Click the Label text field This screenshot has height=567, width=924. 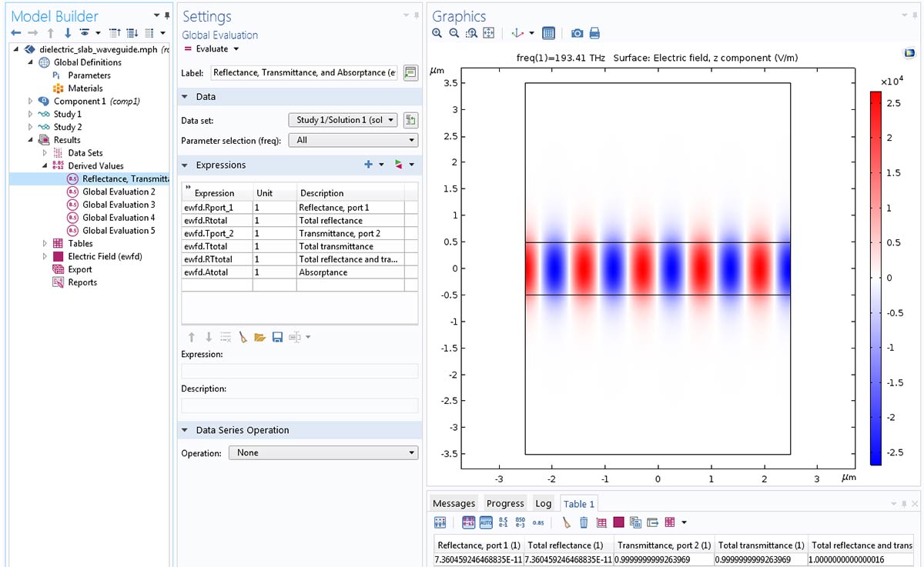coord(304,72)
